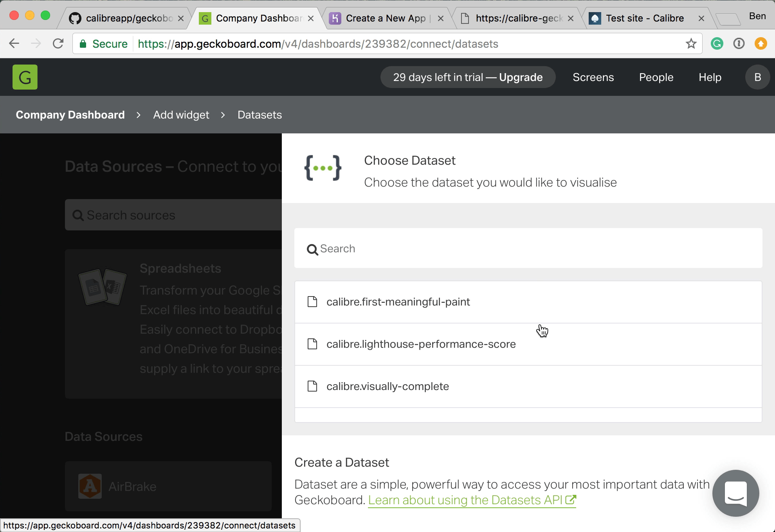Screen dimensions: 775x532
Task: Click the file icon beside calibre.first-meaningful-paint
Action: (312, 302)
